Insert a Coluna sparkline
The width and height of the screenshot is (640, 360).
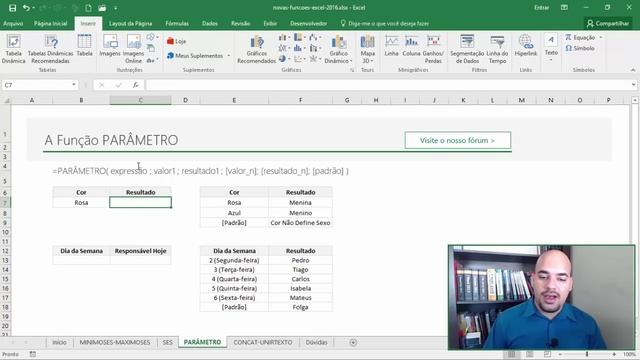coord(411,45)
